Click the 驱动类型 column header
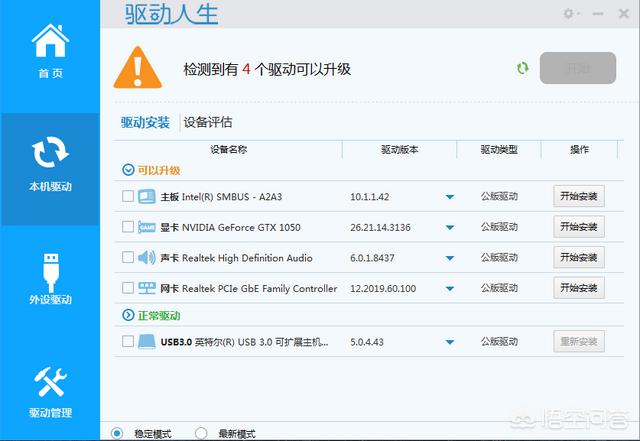 (x=499, y=149)
